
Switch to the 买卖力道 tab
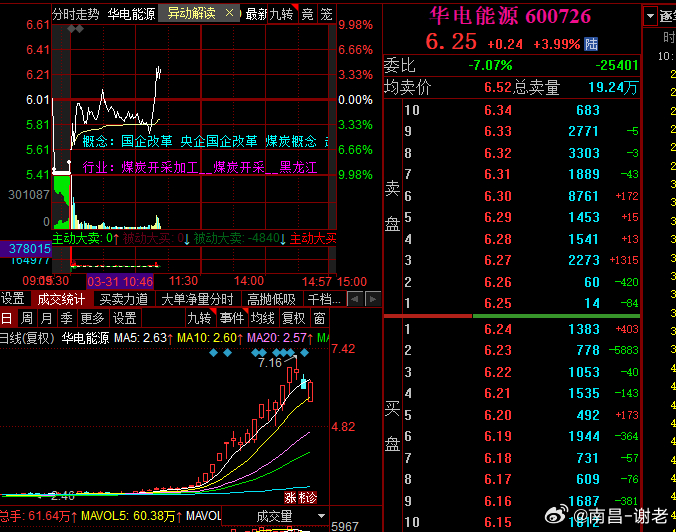point(123,299)
